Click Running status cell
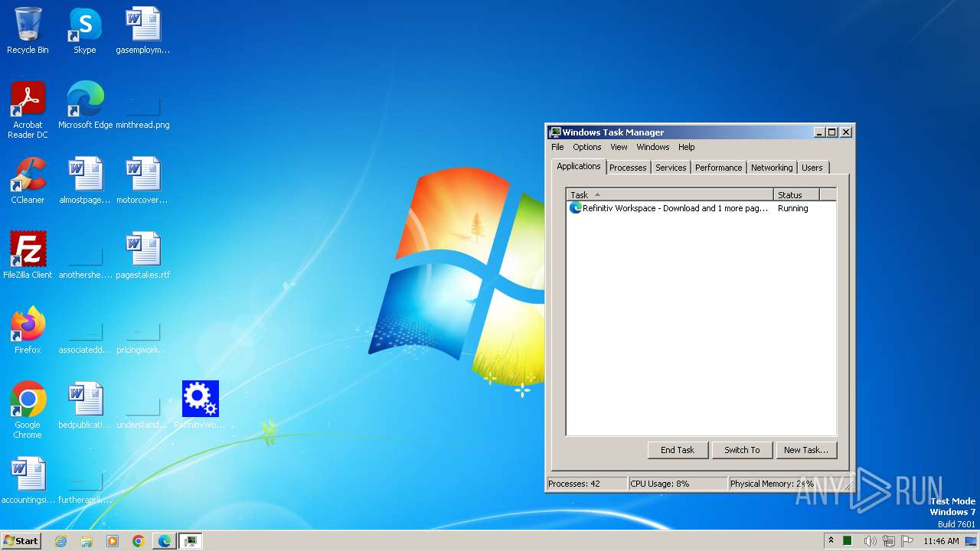 [x=793, y=208]
